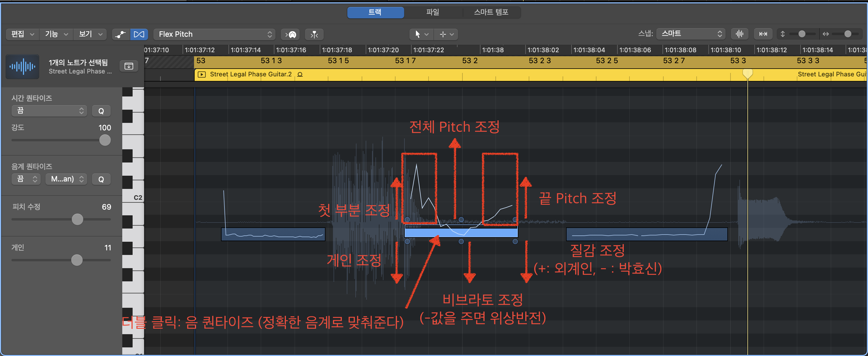868x356 pixels.
Task: Click the play icon on Street Legal Phase Guitar.2
Action: [x=201, y=74]
